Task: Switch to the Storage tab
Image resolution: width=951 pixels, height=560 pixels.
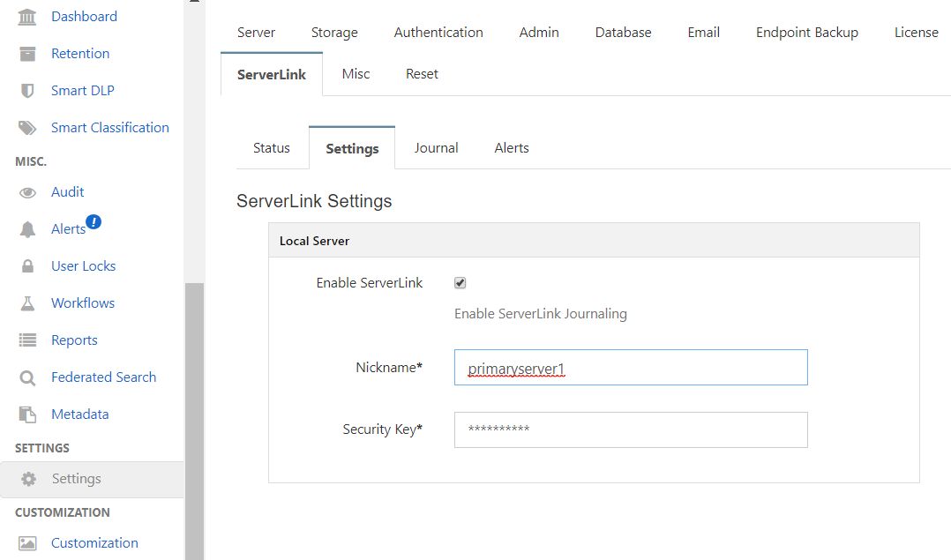Action: 334,32
